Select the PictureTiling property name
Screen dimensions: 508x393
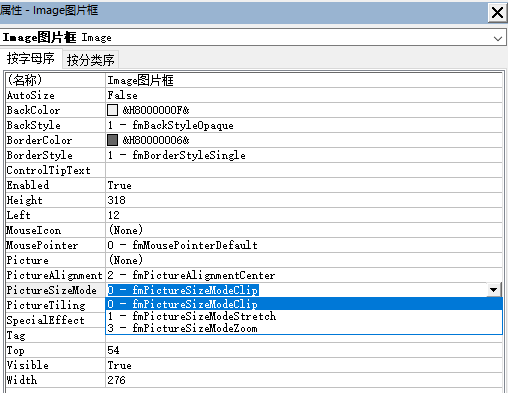pyautogui.click(x=55, y=305)
